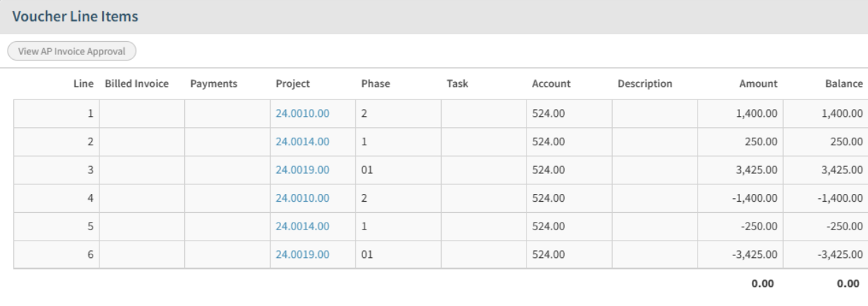Click line number 2 cell

point(56,141)
